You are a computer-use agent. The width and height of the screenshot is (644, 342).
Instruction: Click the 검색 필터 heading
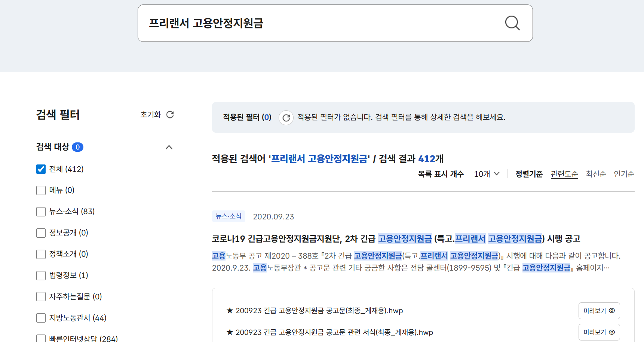[58, 114]
